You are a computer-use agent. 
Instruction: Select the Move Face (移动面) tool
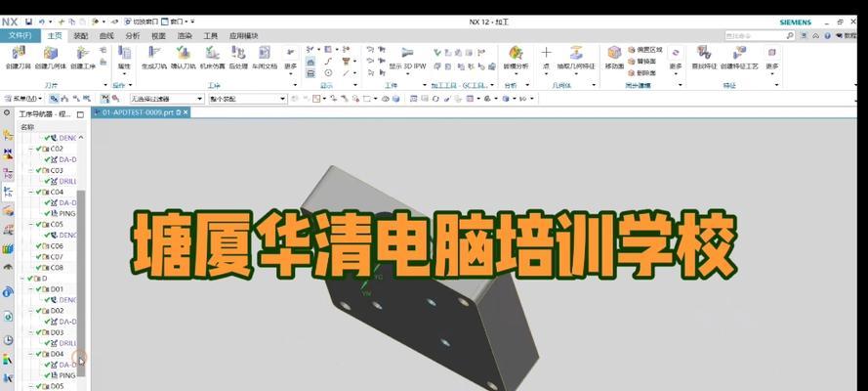click(614, 58)
